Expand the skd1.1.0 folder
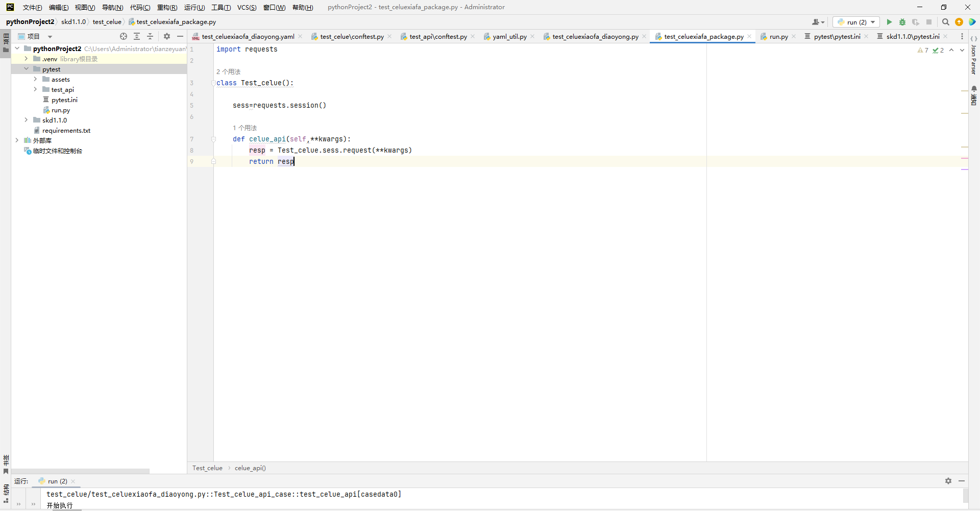The width and height of the screenshot is (980, 511). click(x=26, y=120)
